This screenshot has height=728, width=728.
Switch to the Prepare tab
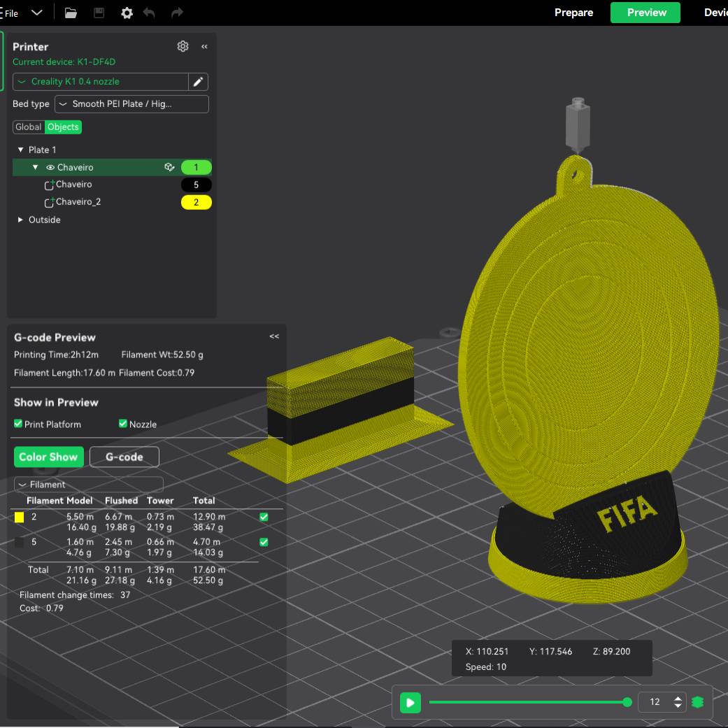point(573,12)
